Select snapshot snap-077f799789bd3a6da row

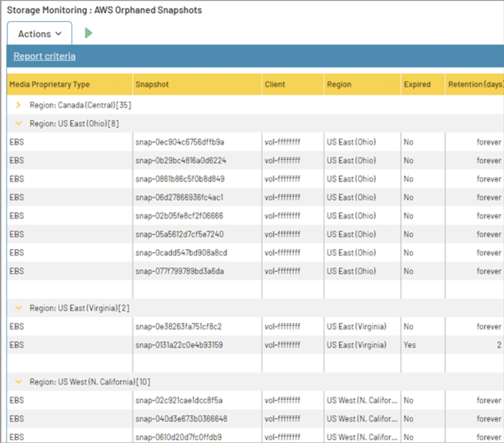point(180,271)
